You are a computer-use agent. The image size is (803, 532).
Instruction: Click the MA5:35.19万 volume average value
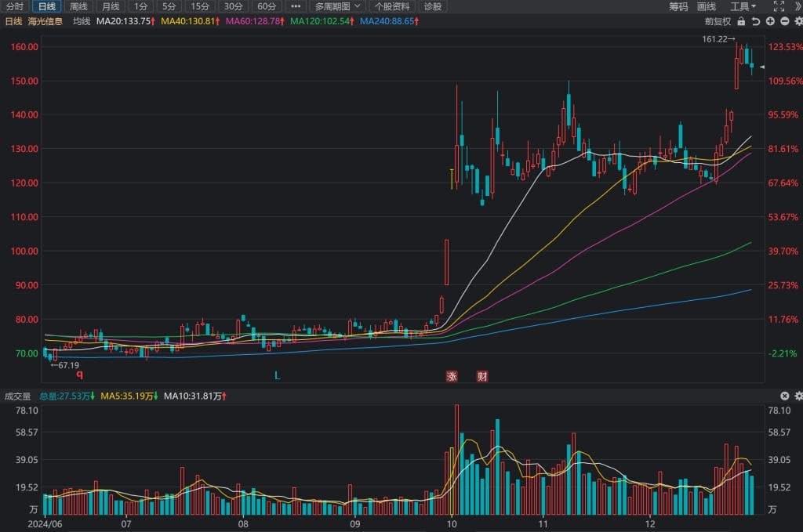(x=129, y=396)
